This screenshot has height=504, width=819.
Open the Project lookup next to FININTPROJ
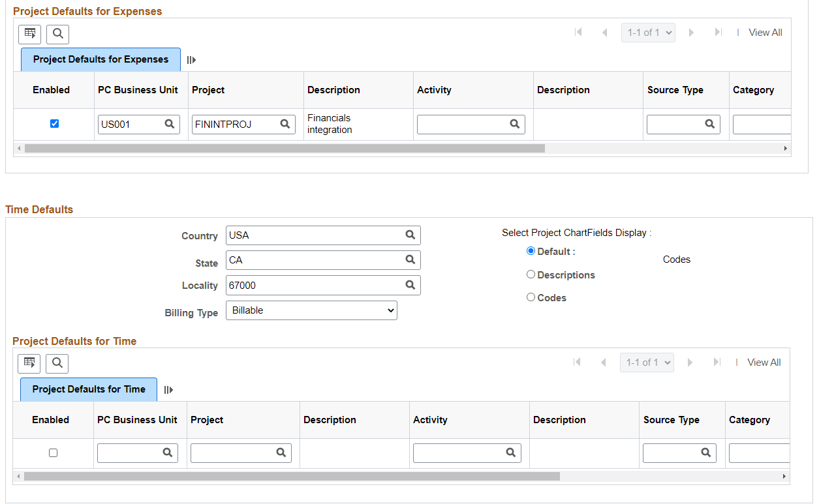285,124
